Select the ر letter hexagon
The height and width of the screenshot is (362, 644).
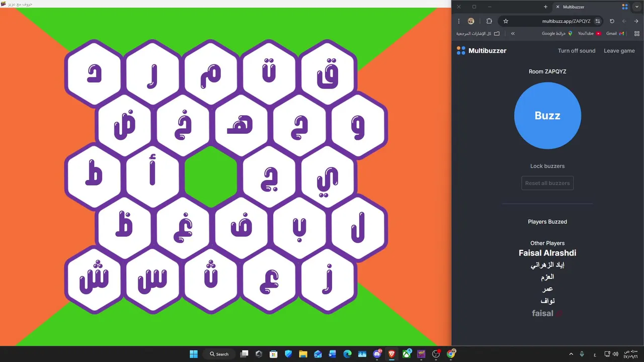click(153, 73)
